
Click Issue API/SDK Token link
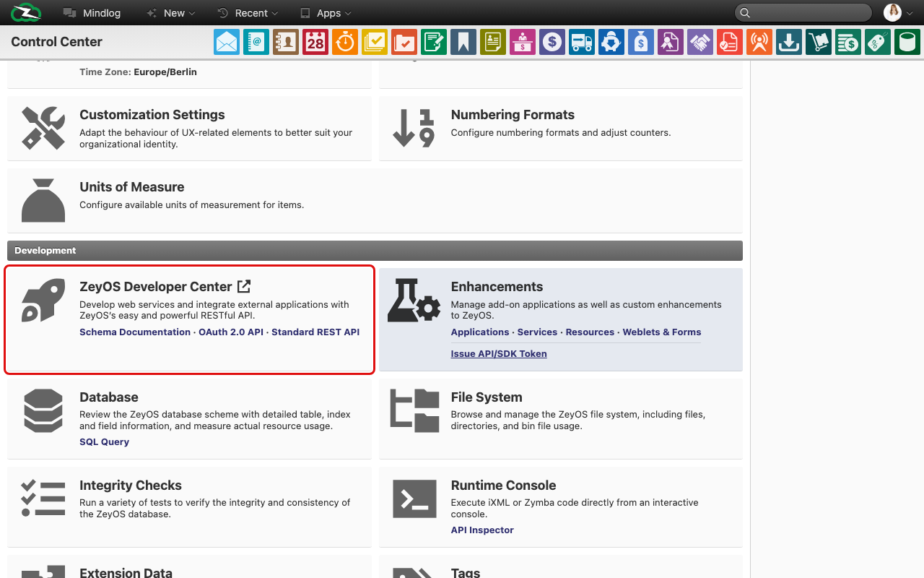pos(499,354)
